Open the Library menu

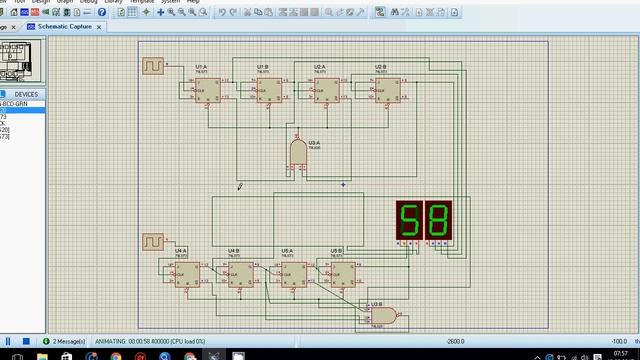[113, 2]
